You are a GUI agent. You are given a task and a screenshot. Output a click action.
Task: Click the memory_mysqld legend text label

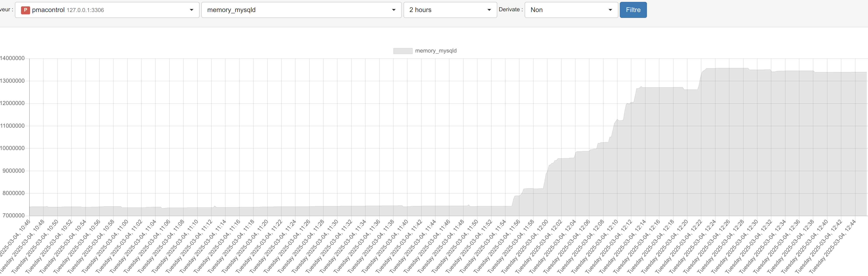(436, 51)
